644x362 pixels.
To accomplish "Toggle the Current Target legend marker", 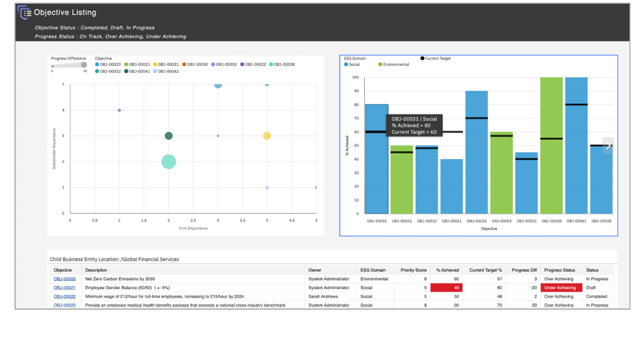I will [436, 58].
